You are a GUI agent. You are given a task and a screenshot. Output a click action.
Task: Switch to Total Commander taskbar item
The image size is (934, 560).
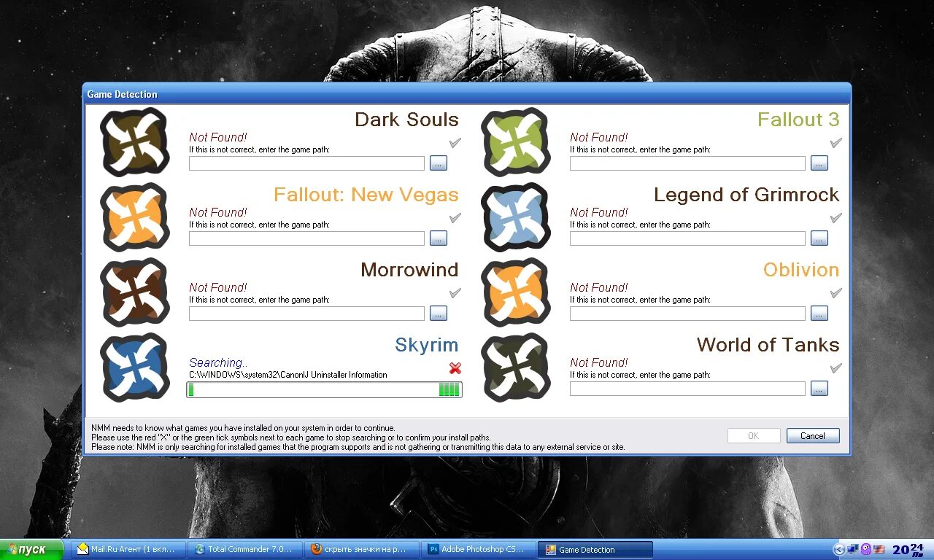click(x=244, y=550)
